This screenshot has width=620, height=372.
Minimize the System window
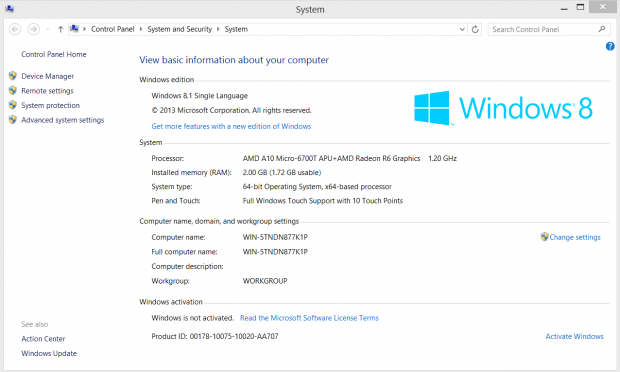tap(564, 8)
